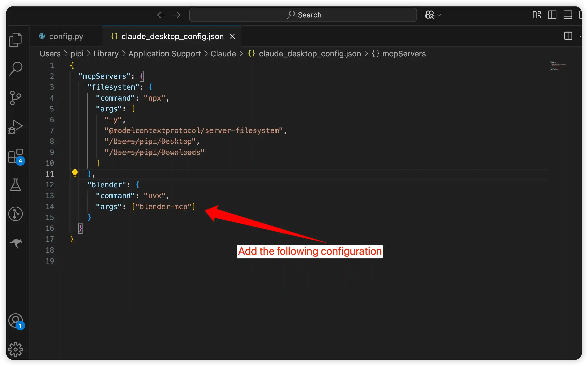Toggle the primary side bar

click(552, 15)
